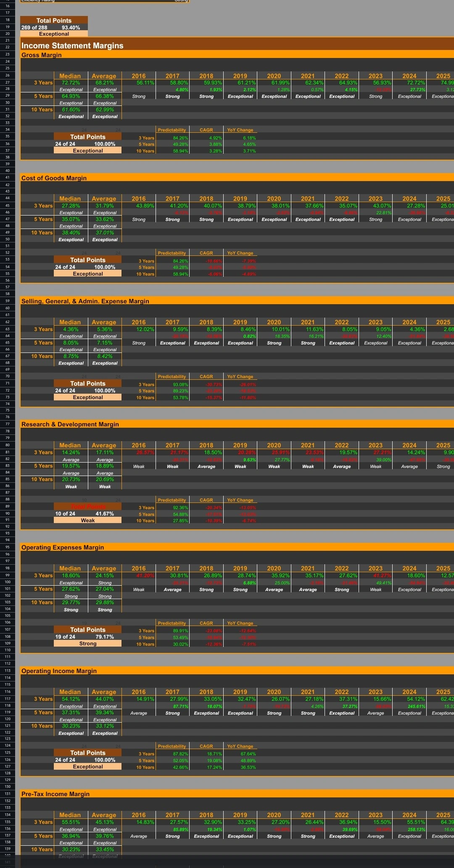454x868 pixels.
Task: Click R&D 10 Years median 20.73%
Action: point(71,479)
